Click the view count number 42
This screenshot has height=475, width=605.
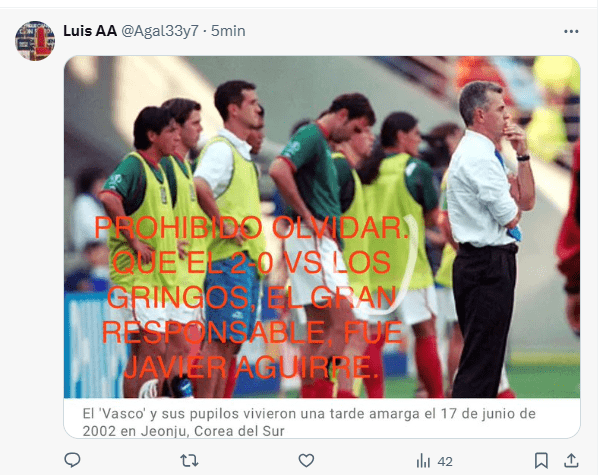tap(445, 461)
